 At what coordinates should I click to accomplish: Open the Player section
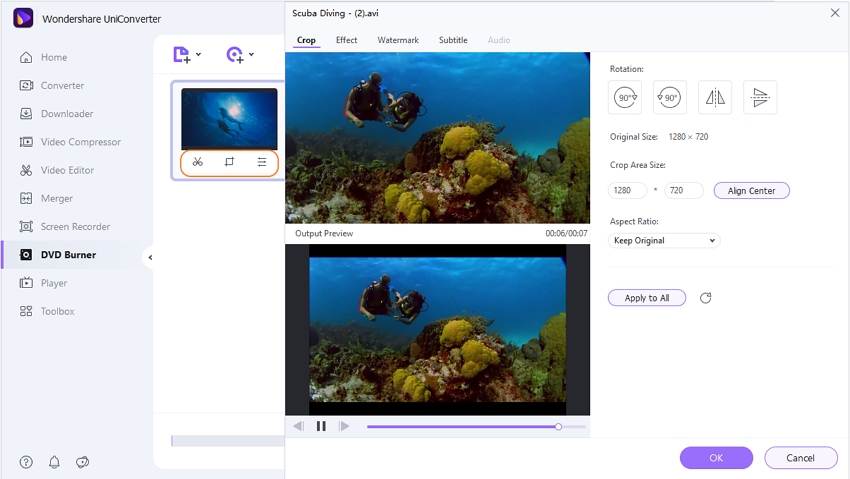43,283
